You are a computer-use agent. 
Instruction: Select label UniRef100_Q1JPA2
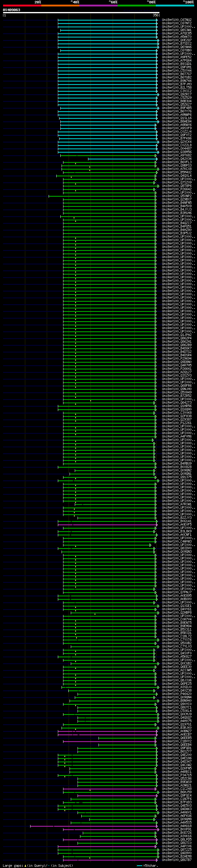pos(176,335)
